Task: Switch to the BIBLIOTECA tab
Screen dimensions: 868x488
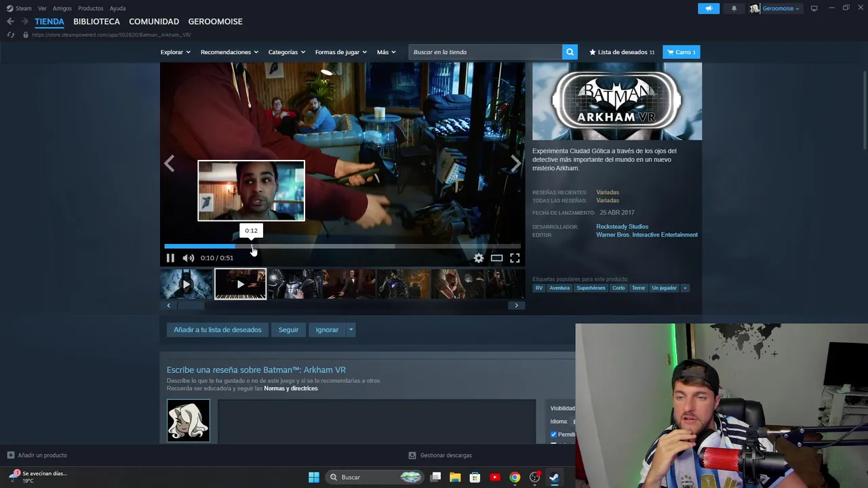Action: (x=96, y=22)
